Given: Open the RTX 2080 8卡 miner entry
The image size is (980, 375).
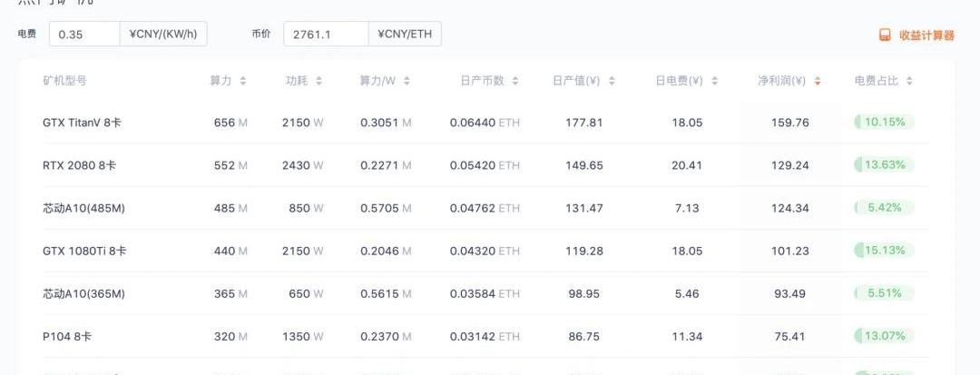Looking at the screenshot, I should 79,165.
